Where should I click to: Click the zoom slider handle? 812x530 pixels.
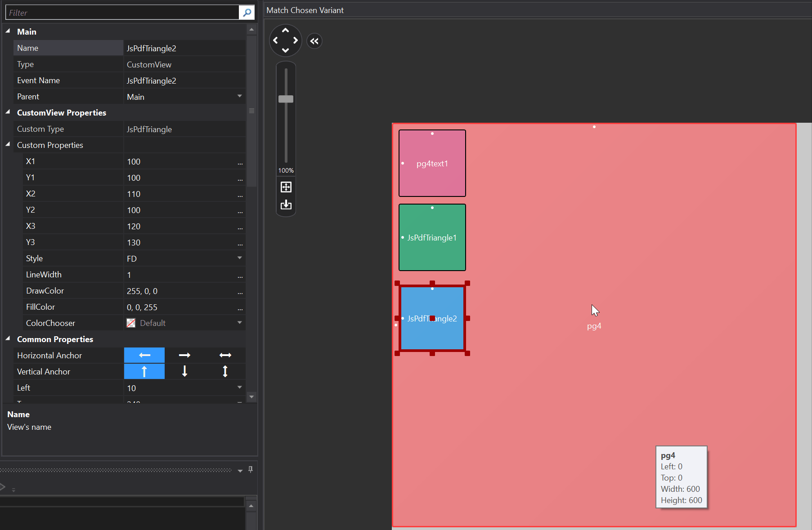tap(286, 99)
